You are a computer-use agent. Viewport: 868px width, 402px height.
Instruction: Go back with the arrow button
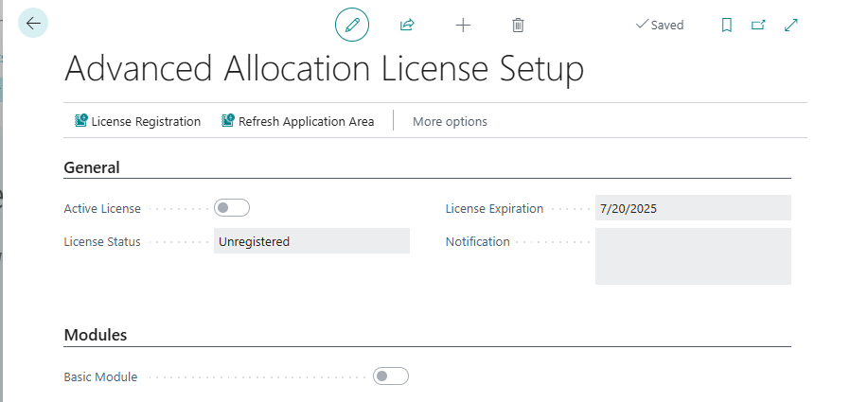click(x=33, y=24)
